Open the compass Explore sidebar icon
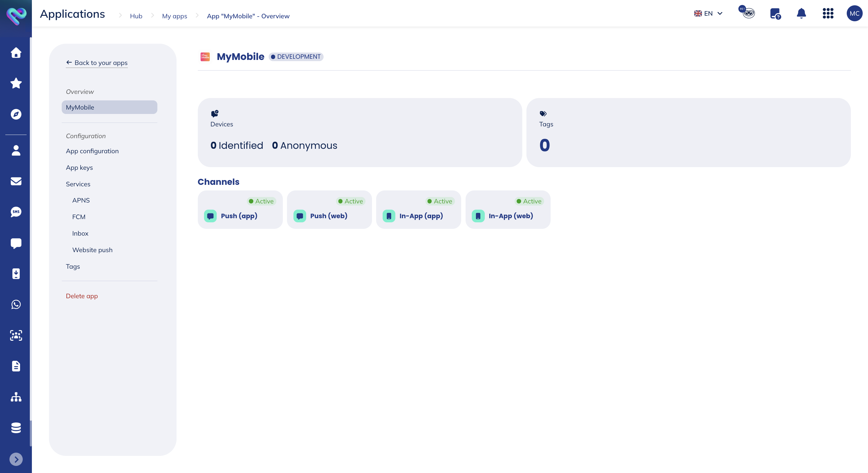Screen dimensions: 868x473 16,114
